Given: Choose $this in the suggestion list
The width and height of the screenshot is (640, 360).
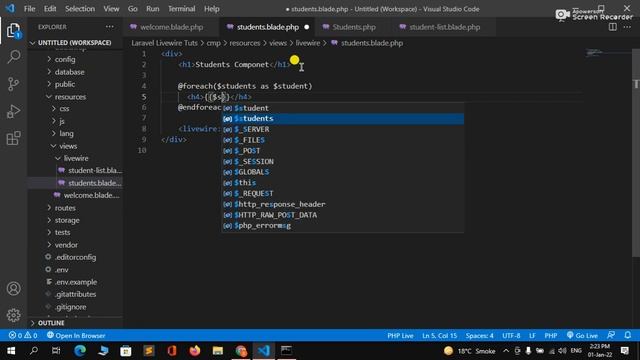Looking at the screenshot, I should [x=343, y=183].
